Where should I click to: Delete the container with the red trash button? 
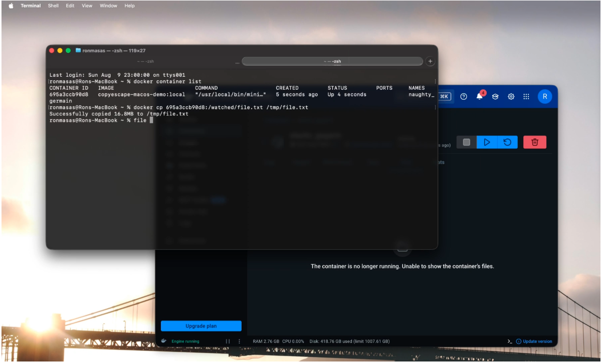(x=535, y=142)
